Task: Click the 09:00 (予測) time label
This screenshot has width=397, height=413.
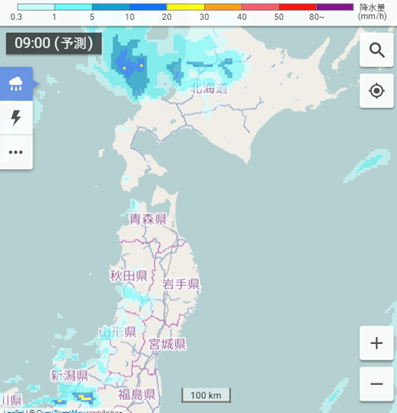Action: pos(54,43)
